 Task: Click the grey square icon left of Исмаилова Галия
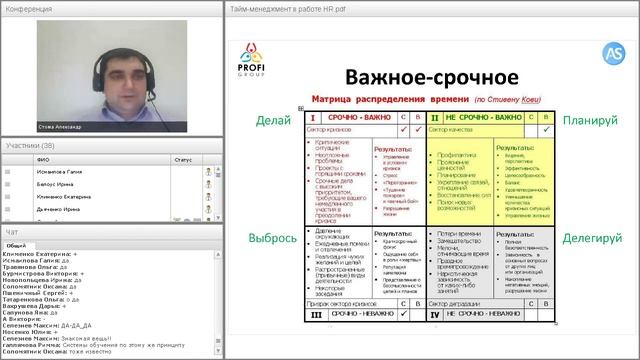click(x=7, y=172)
